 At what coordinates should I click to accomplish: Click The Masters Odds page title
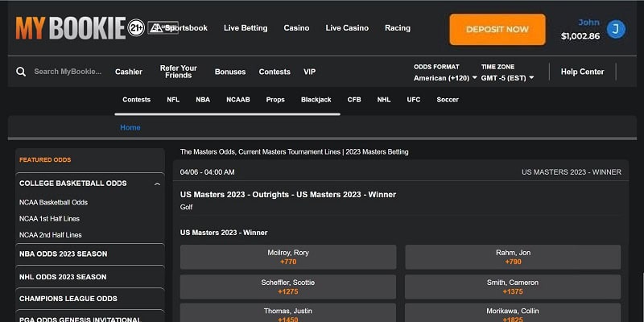pos(294,152)
